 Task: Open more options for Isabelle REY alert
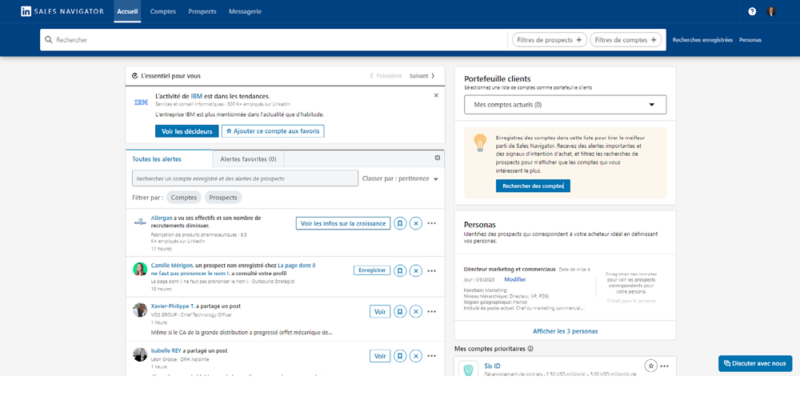[432, 356]
